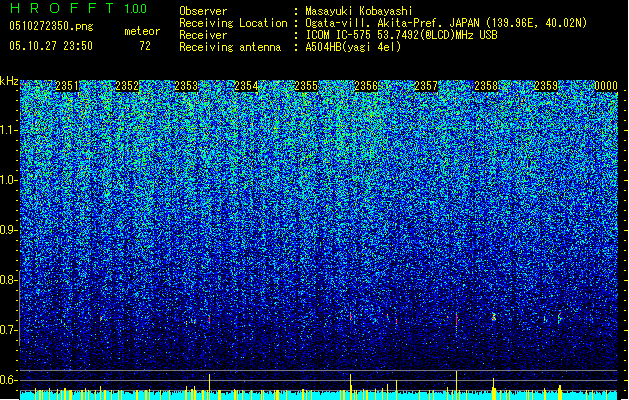Click the 2354 time marker
Image resolution: width=629 pixels, height=400 pixels.
coord(246,86)
